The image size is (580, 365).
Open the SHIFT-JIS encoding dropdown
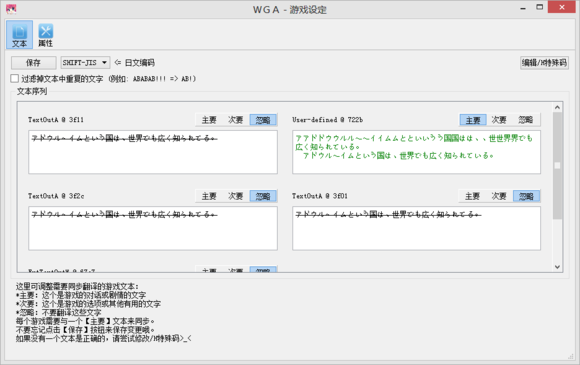pyautogui.click(x=85, y=62)
